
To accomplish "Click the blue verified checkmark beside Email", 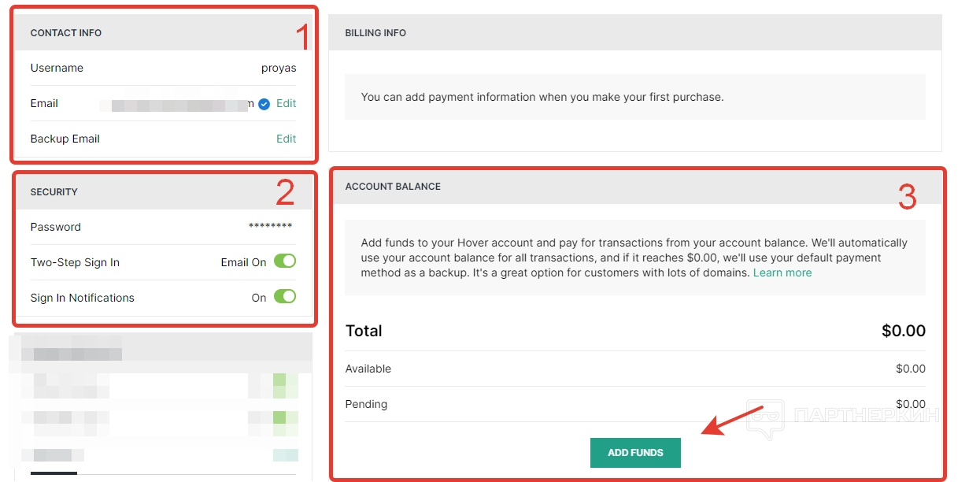I will [264, 104].
